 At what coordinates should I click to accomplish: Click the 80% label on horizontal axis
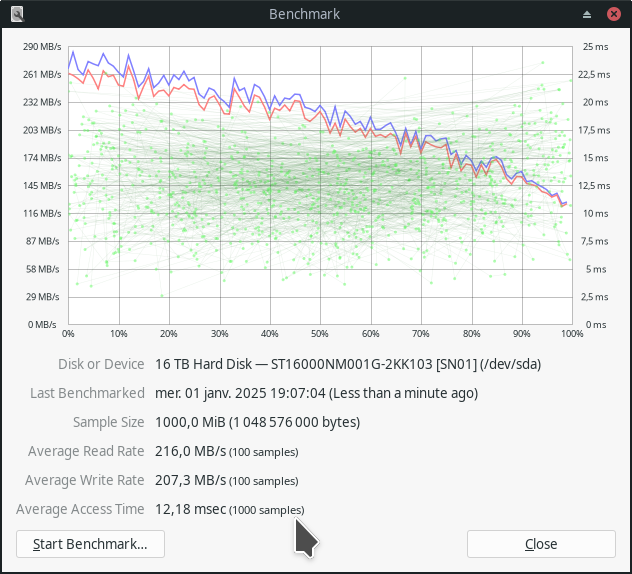[471, 334]
